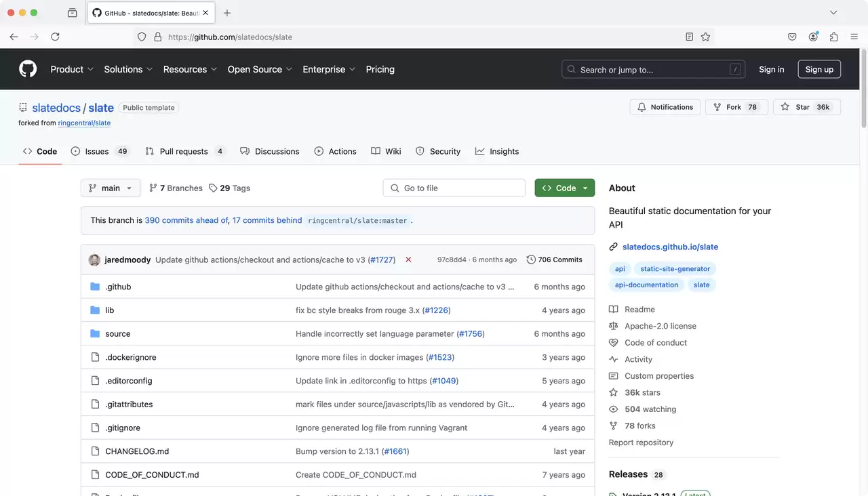The image size is (868, 496).
Task: Open the .dockerignore file
Action: tap(131, 357)
